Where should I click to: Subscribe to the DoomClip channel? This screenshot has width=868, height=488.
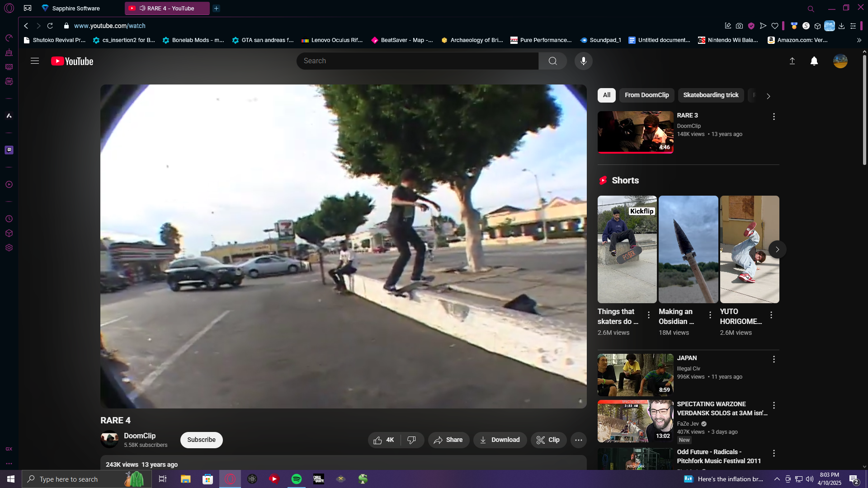point(201,440)
